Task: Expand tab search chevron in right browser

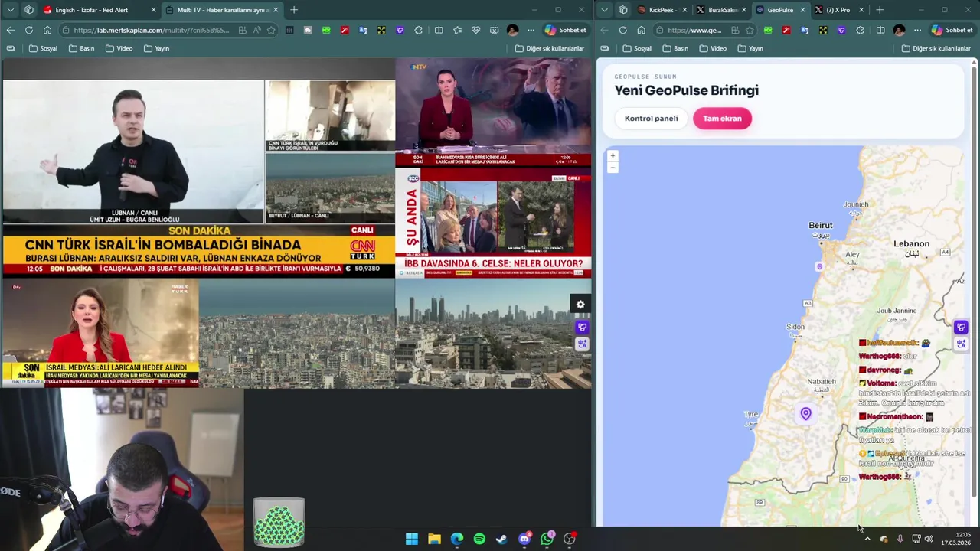Action: click(605, 10)
